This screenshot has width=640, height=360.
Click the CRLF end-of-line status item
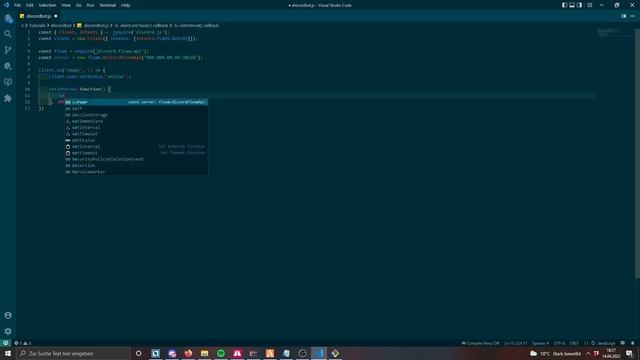tap(574, 343)
